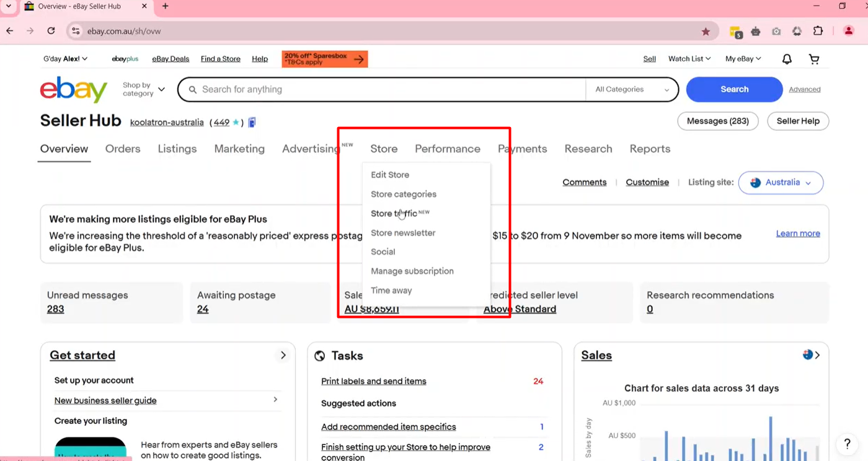Expand the New business seller guide row

point(166,400)
